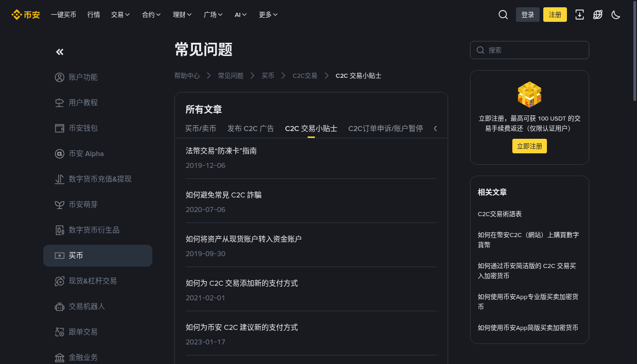Click the 币安 Binance logo
Image resolution: width=637 pixels, height=364 pixels.
point(26,15)
